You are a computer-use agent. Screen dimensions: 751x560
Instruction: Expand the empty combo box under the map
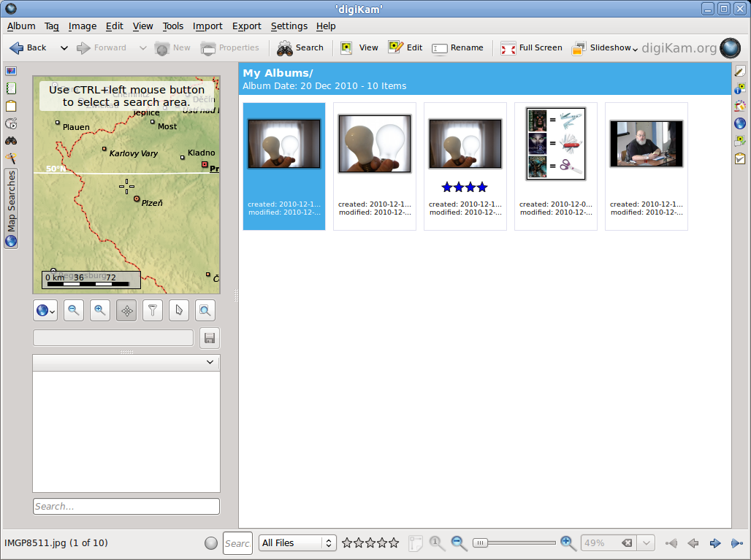tap(126, 362)
